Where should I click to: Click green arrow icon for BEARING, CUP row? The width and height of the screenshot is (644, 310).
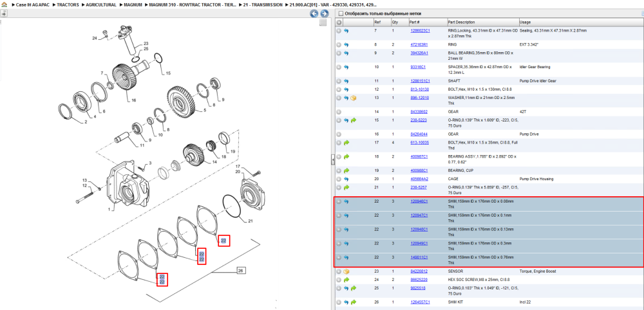click(346, 170)
